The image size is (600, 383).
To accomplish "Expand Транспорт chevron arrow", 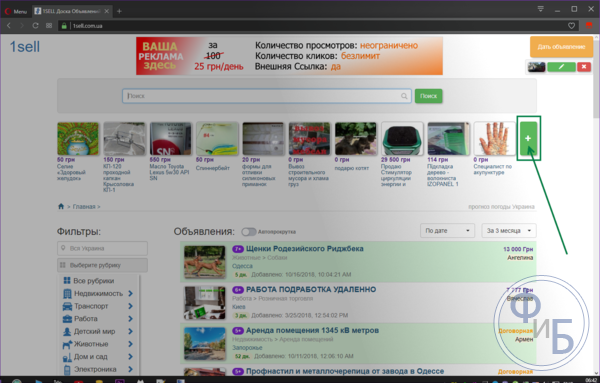I will (130, 306).
